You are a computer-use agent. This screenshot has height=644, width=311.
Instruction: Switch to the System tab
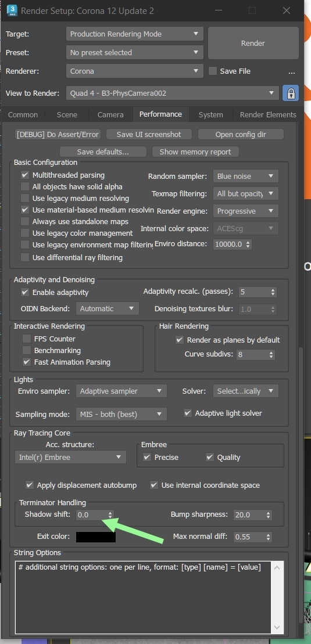(x=210, y=114)
